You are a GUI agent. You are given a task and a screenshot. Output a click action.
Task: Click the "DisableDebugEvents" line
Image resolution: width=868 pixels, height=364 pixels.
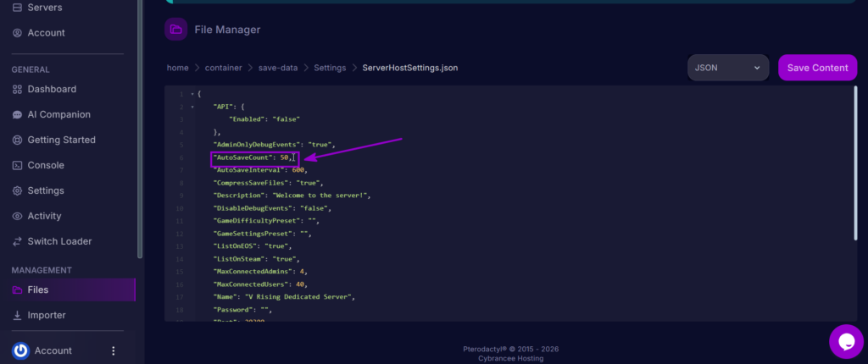(x=272, y=208)
